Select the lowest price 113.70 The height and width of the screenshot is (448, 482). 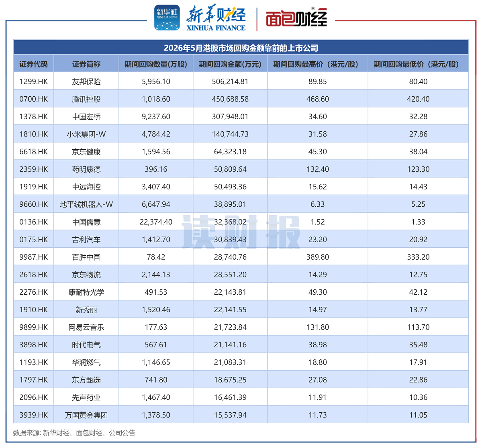(x=418, y=328)
